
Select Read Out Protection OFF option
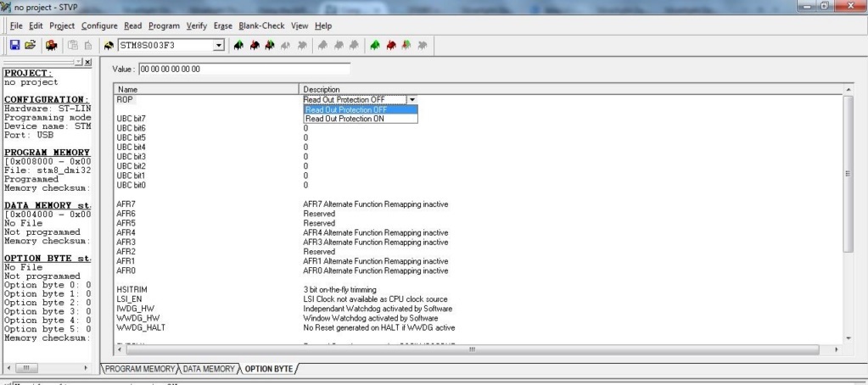(x=361, y=109)
